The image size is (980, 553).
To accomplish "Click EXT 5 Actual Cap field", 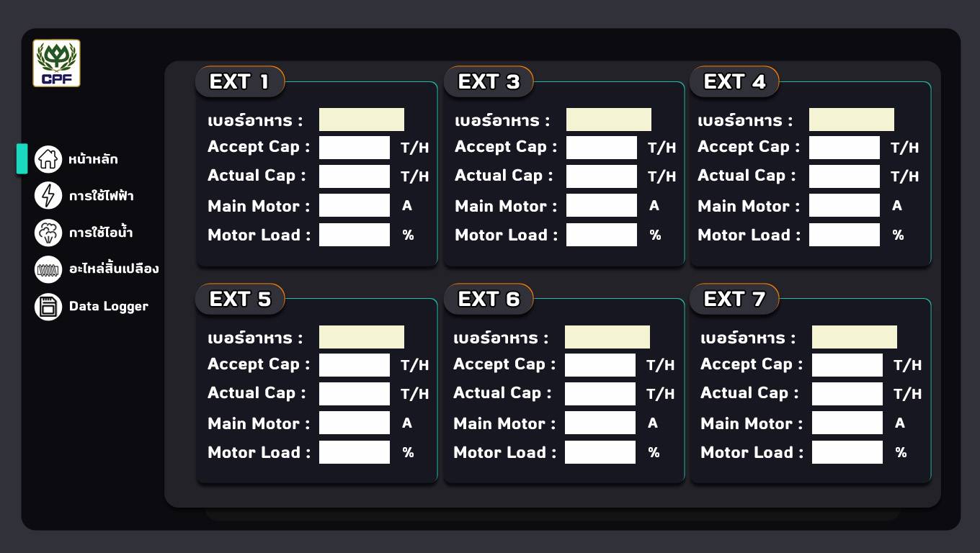I will click(x=355, y=394).
